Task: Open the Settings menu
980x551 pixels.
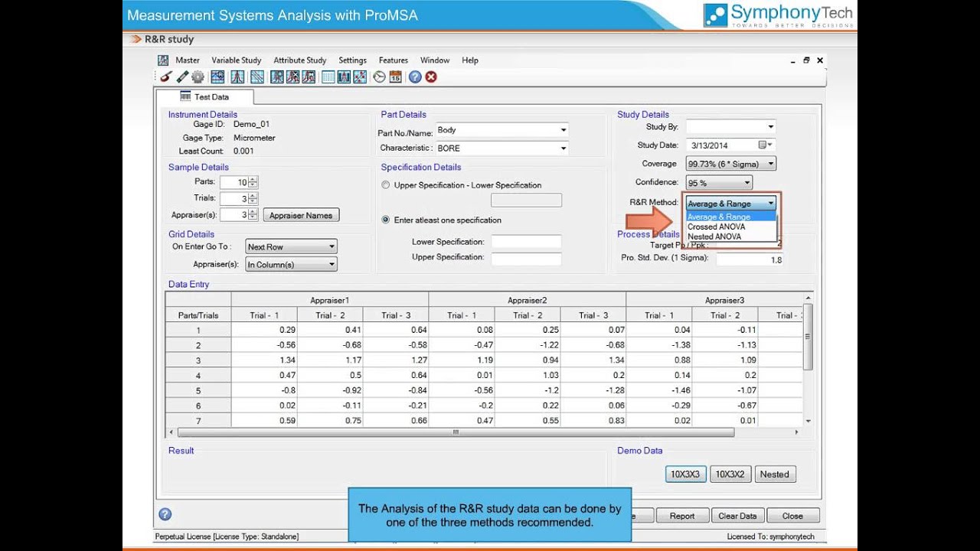Action: 353,60
